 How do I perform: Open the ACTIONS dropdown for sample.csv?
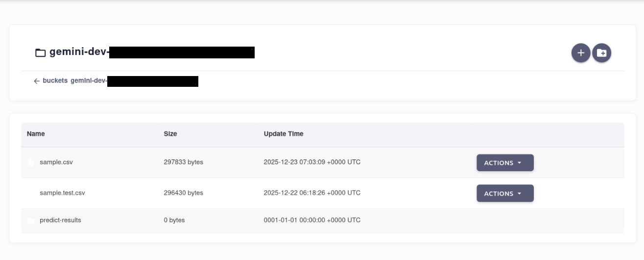pyautogui.click(x=505, y=163)
